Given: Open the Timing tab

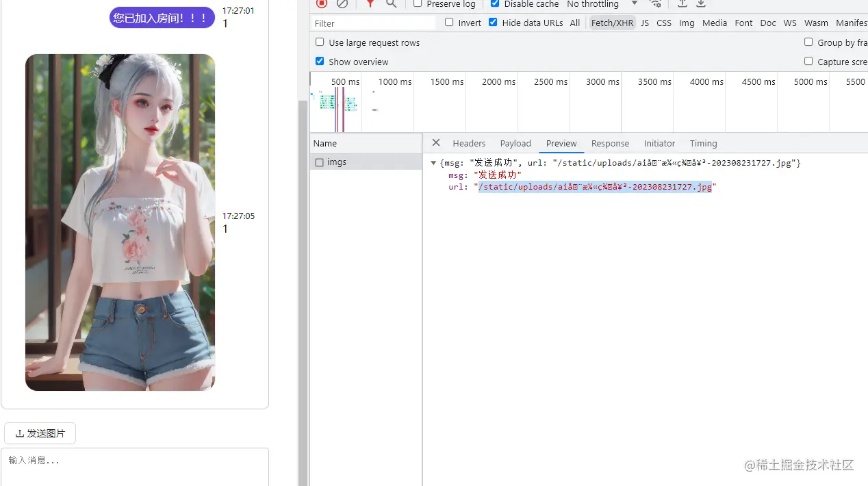Looking at the screenshot, I should coord(703,144).
